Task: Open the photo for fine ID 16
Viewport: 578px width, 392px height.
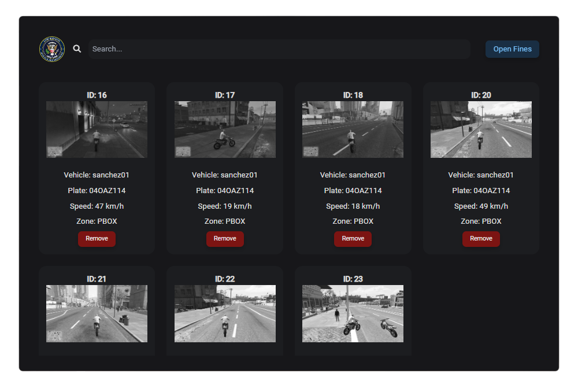Action: click(x=97, y=130)
